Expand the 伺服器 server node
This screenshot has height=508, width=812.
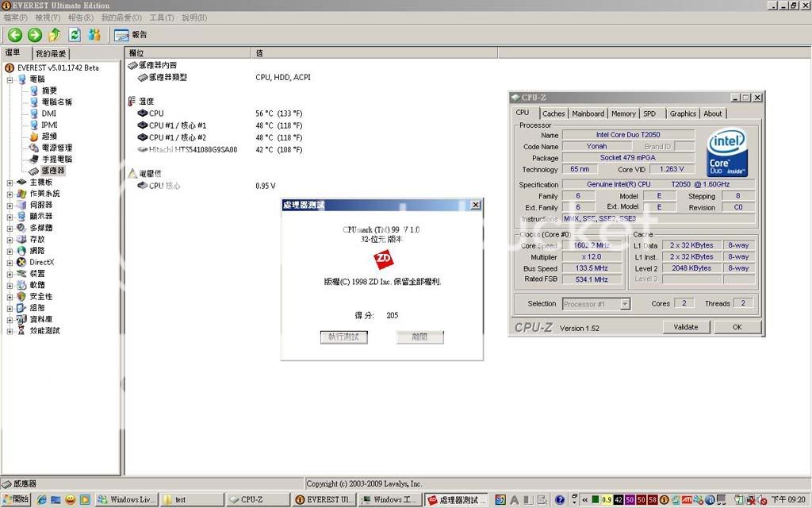point(10,206)
